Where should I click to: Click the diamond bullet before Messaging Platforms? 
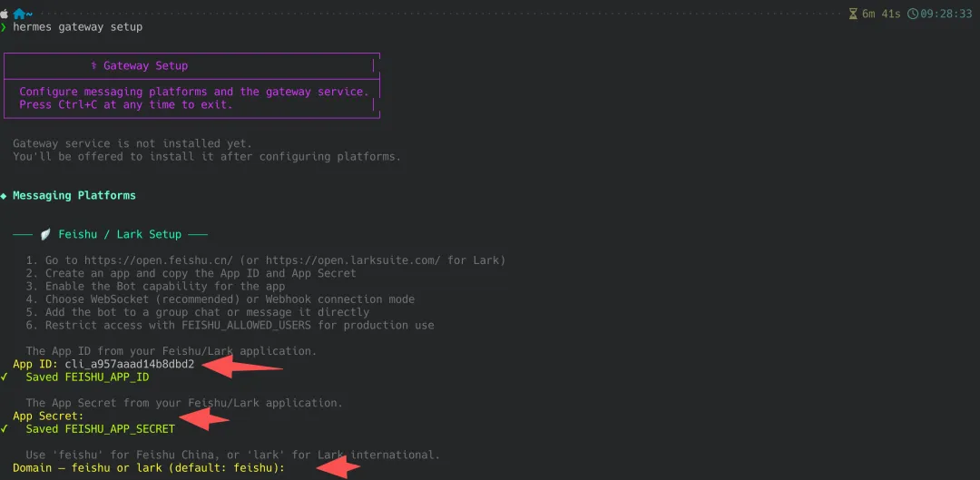pos(4,196)
